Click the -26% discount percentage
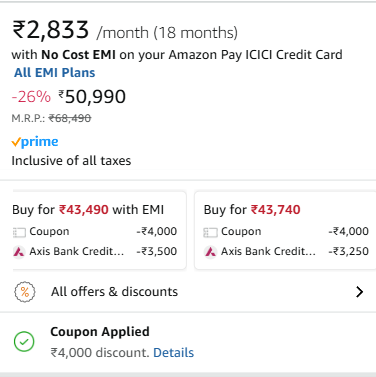This screenshot has width=376, height=377. tap(31, 97)
